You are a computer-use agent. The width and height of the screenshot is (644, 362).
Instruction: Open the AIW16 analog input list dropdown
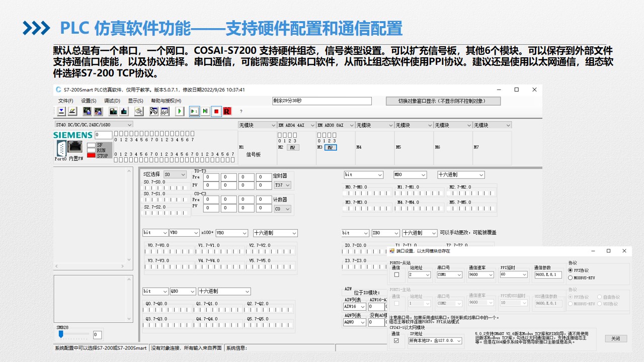coord(355,306)
